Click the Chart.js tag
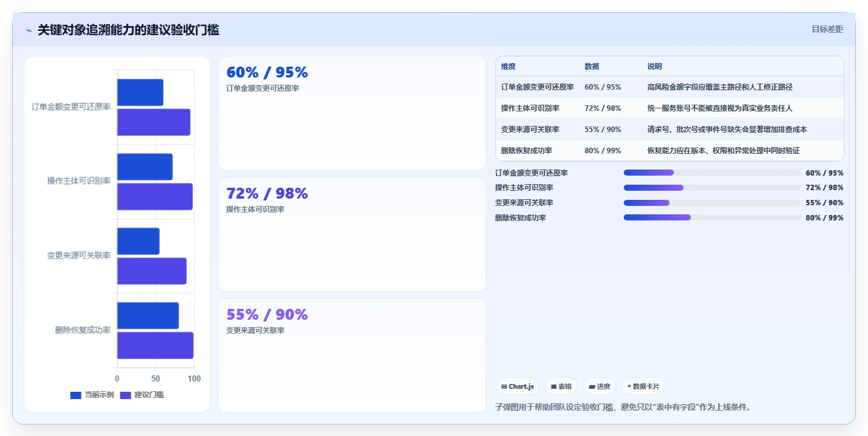Screen dimensions: 868x436 coord(517,386)
